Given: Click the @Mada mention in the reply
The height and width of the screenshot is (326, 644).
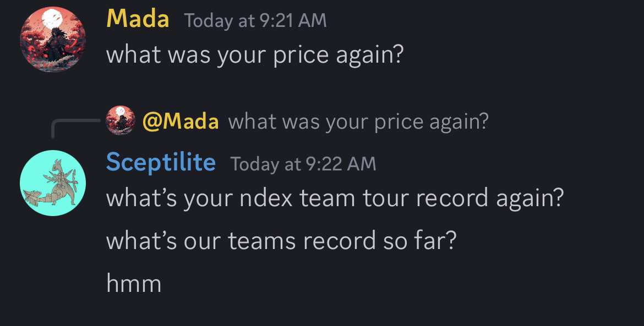Looking at the screenshot, I should click(x=181, y=121).
